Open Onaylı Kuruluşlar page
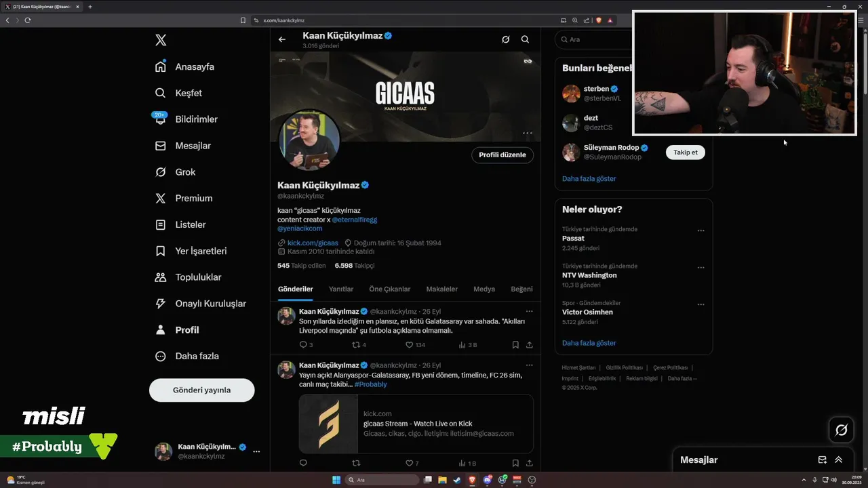 (200, 304)
